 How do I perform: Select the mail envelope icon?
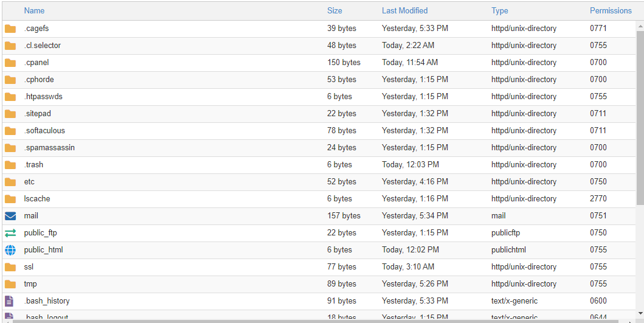(x=10, y=216)
